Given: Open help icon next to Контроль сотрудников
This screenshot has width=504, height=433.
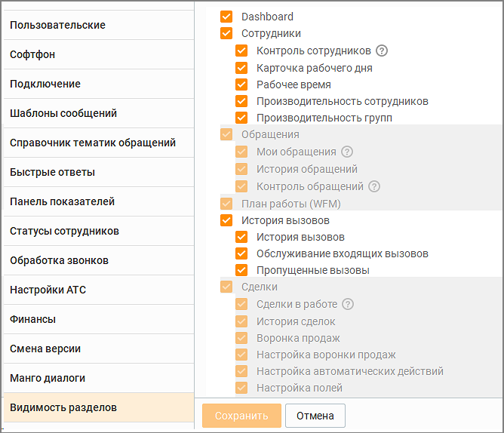Looking at the screenshot, I should click(382, 51).
